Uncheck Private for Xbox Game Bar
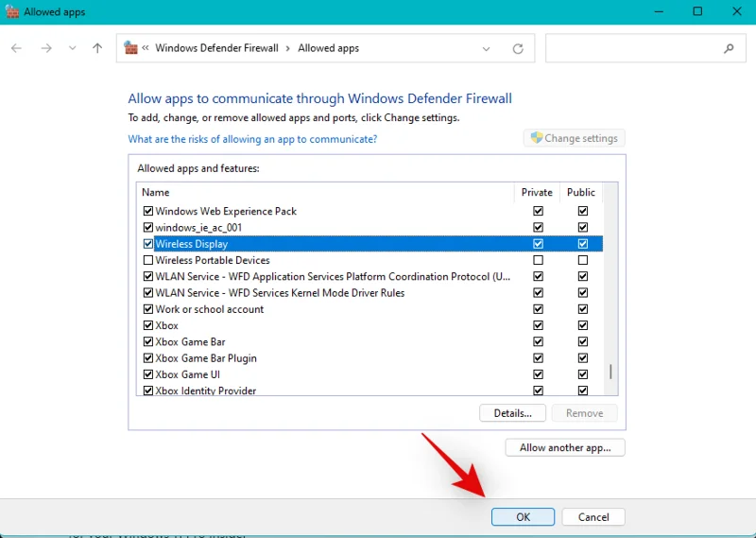 click(538, 342)
